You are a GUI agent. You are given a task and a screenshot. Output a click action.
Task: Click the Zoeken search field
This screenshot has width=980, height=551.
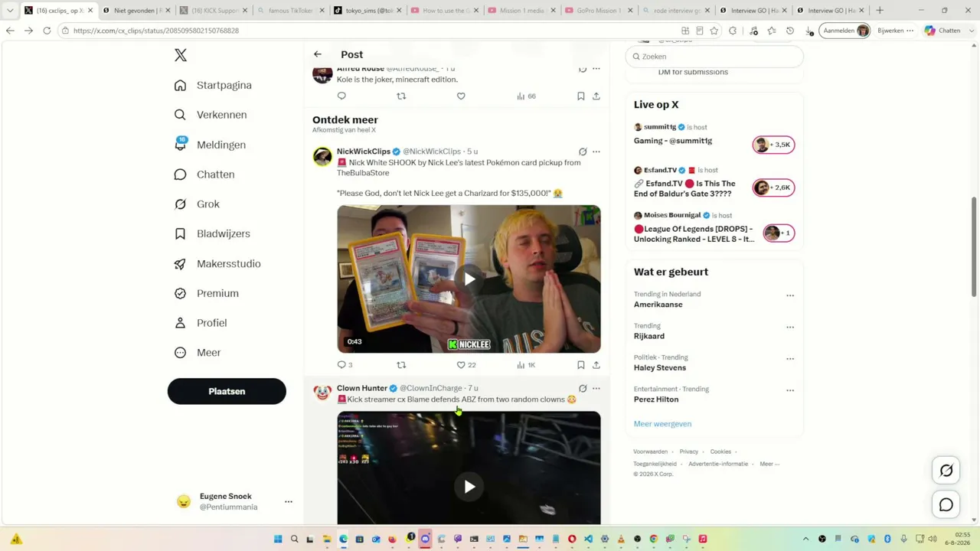coord(714,57)
